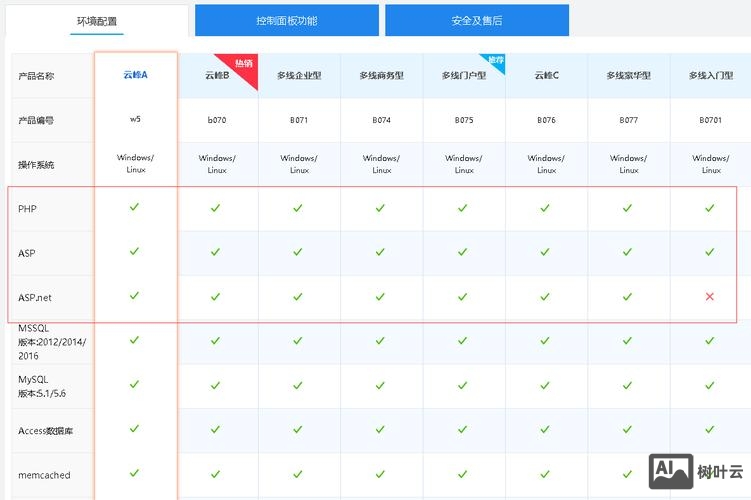The height and width of the screenshot is (500, 751).
Task: Select the 多线商务型 product header
Action: [x=382, y=75]
